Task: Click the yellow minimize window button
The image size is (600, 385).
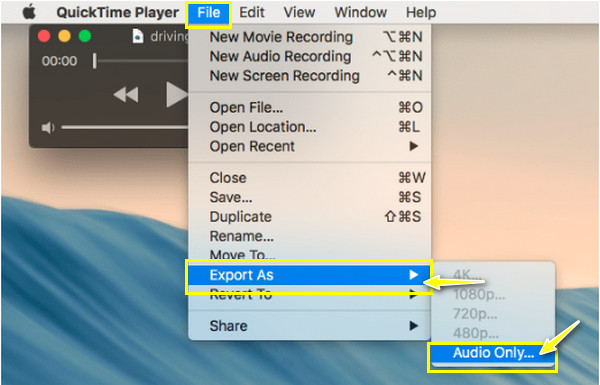Action: (x=64, y=36)
